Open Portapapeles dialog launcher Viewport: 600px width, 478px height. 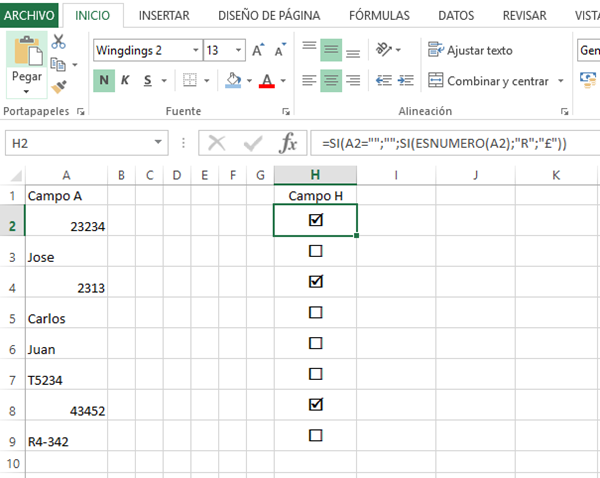pyautogui.click(x=80, y=111)
